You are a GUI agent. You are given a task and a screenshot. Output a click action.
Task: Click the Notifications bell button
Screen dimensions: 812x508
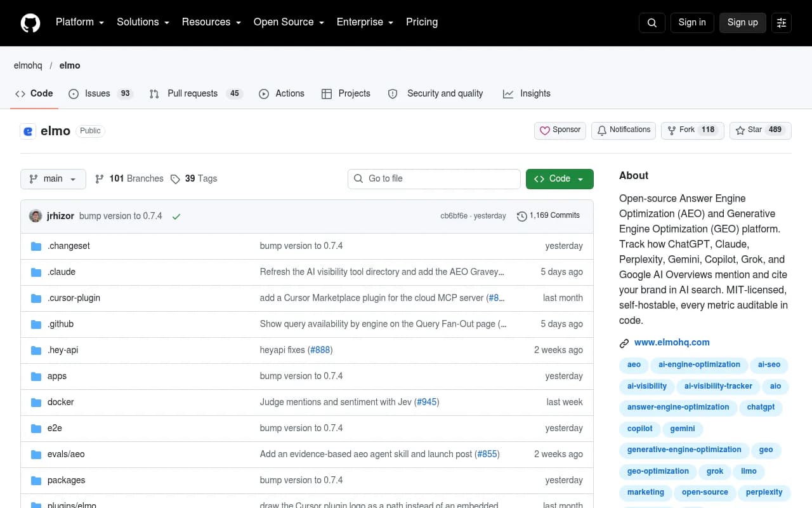pos(624,130)
